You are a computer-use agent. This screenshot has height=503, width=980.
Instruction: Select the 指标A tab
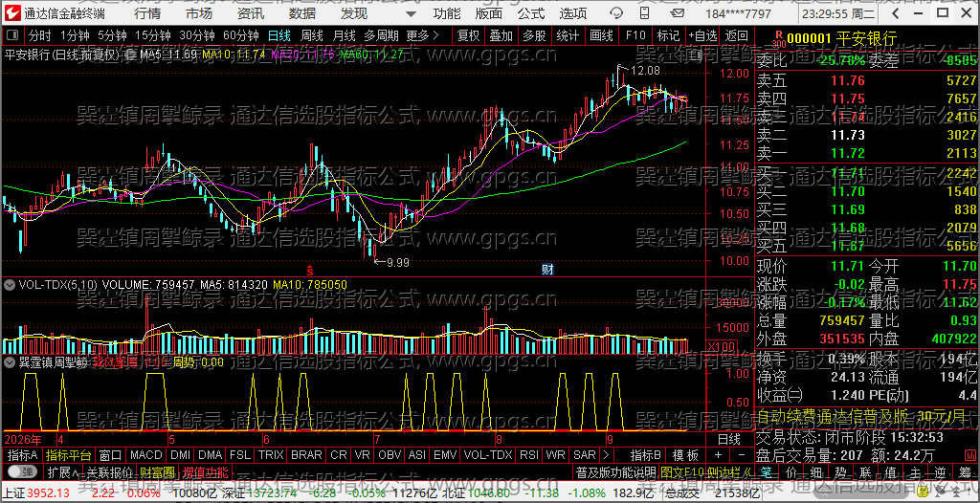click(23, 454)
